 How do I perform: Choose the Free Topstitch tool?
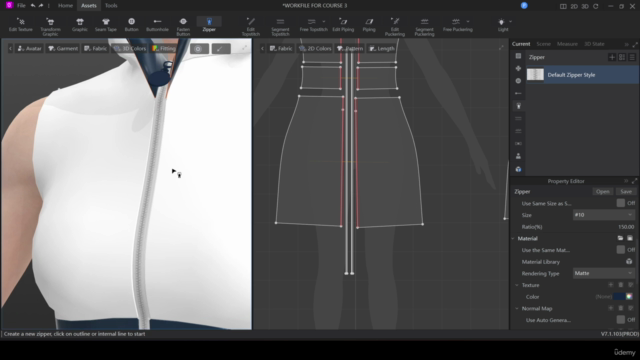click(x=313, y=25)
